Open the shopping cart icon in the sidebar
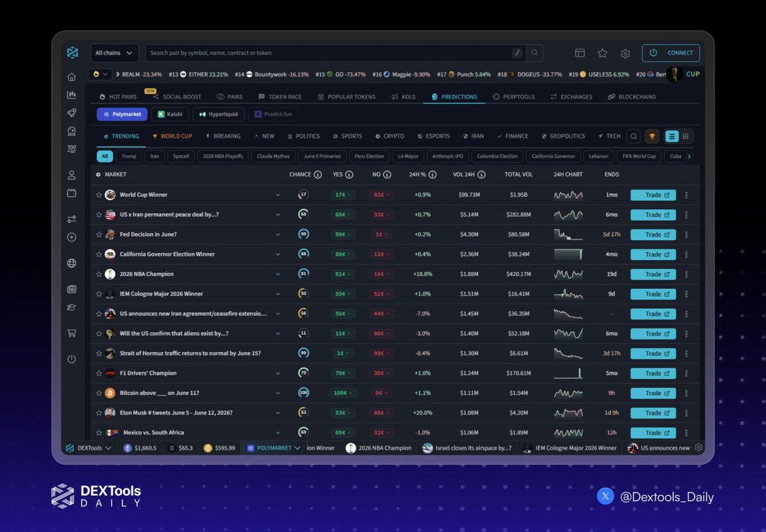766x532 pixels. (x=71, y=333)
